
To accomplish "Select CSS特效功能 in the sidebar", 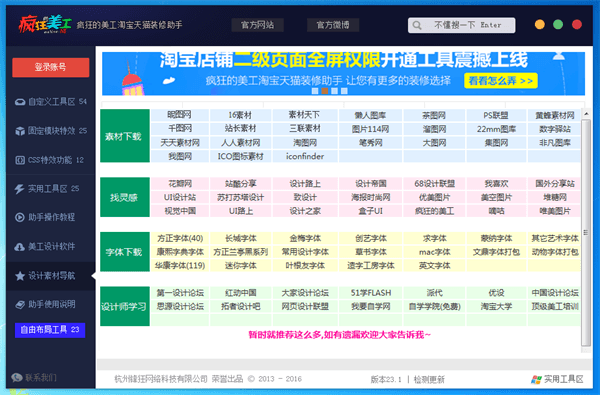I will pos(51,160).
